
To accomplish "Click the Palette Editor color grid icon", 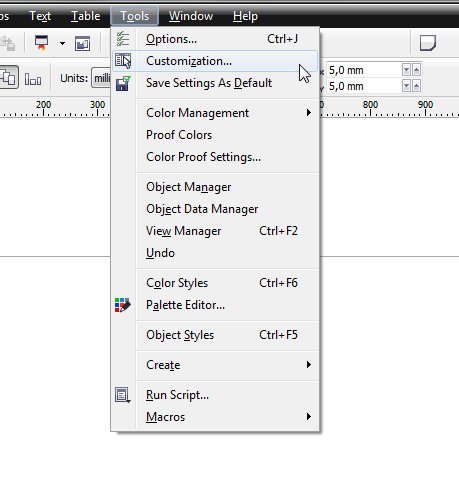I will point(123,305).
